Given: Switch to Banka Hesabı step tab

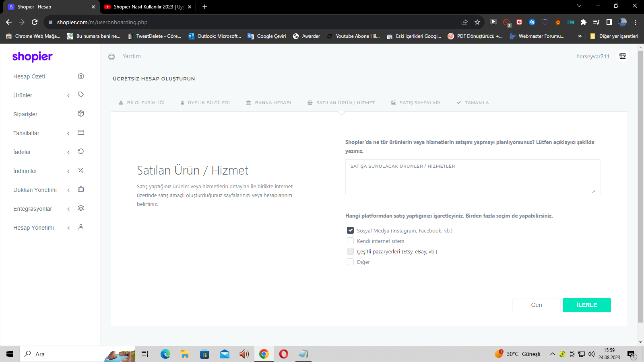Looking at the screenshot, I should [268, 103].
